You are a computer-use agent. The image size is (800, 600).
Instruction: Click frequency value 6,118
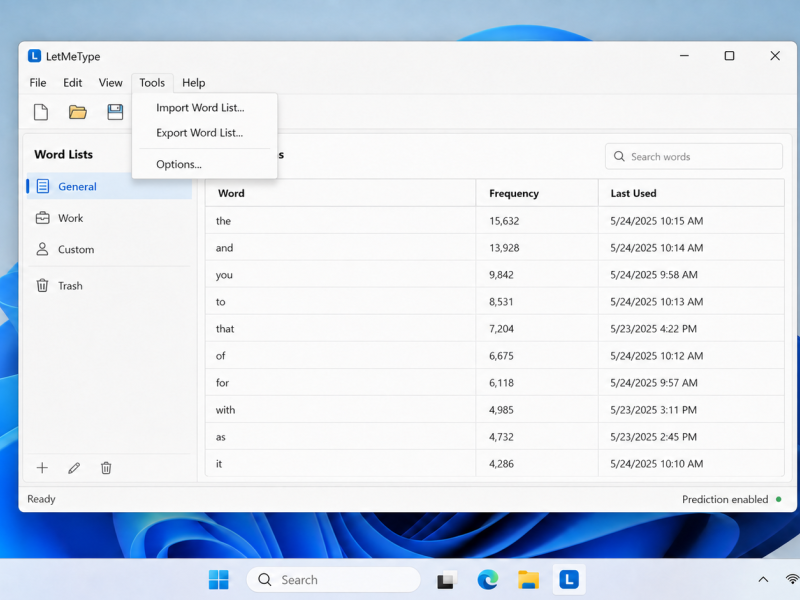click(501, 383)
